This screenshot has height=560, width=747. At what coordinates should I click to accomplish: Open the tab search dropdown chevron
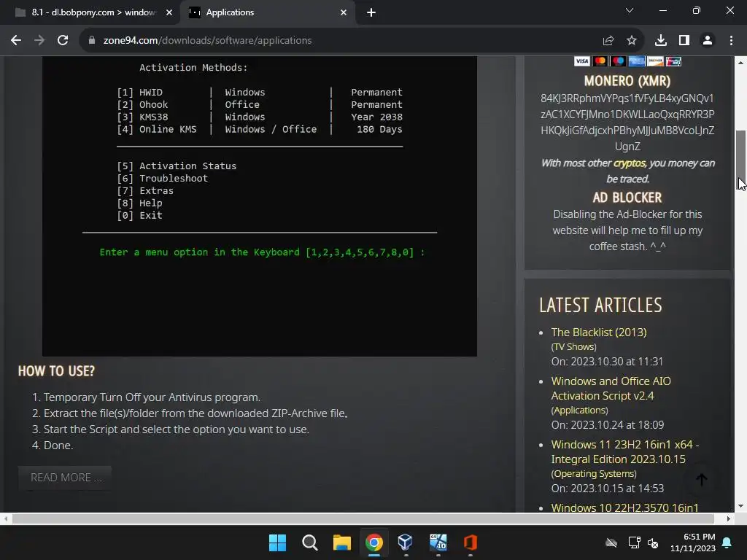630,10
